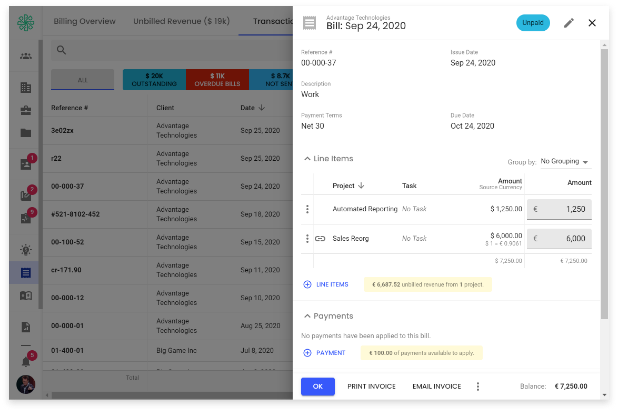Screen dimensions: 618x412
Task: Toggle the Unpaid status badge
Action: (533, 23)
